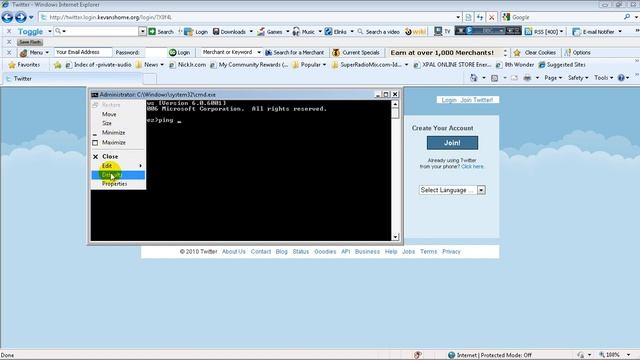The width and height of the screenshot is (640, 360).
Task: Open the Elinks toolbar icon
Action: click(x=328, y=31)
